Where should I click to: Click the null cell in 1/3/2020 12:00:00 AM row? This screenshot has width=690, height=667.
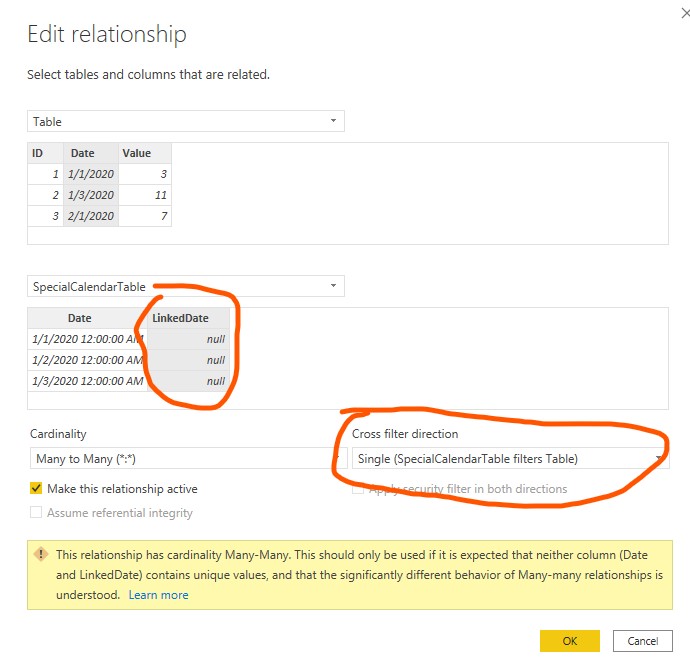[188, 381]
